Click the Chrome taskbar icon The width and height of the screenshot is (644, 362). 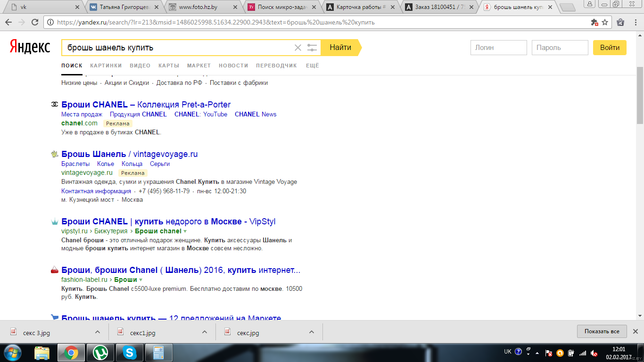(x=71, y=353)
